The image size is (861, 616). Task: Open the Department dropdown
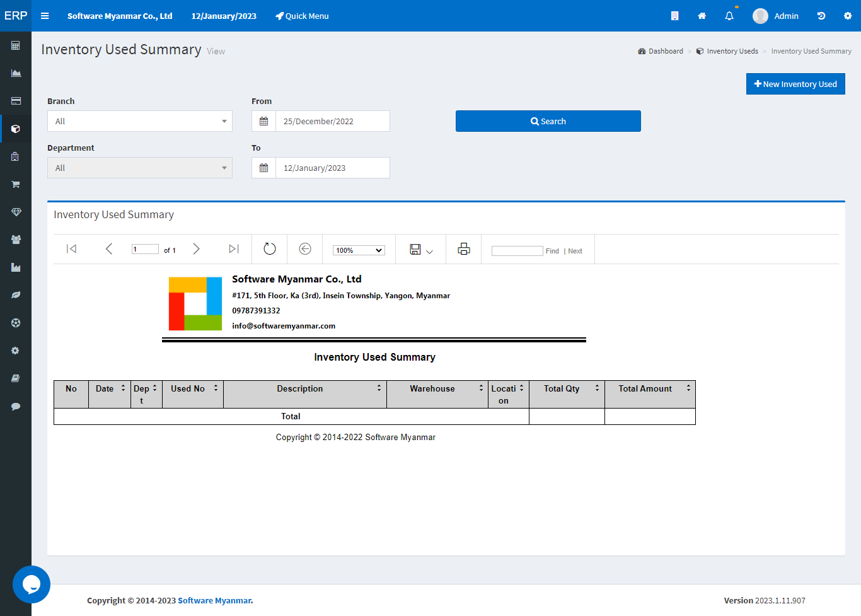pos(140,168)
